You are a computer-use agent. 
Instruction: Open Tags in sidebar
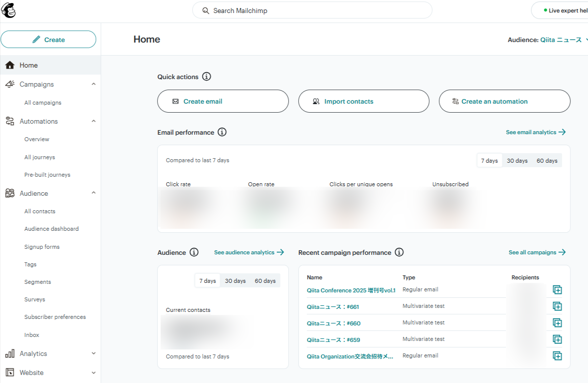(31, 264)
